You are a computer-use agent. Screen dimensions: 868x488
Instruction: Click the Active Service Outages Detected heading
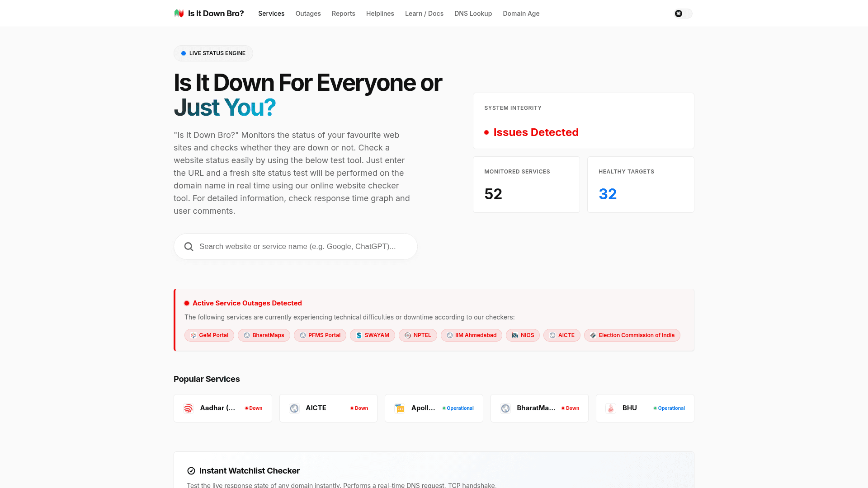(x=247, y=303)
